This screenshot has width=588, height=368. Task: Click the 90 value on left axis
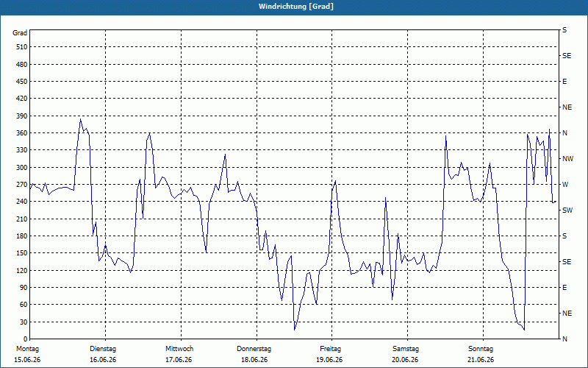pyautogui.click(x=24, y=288)
